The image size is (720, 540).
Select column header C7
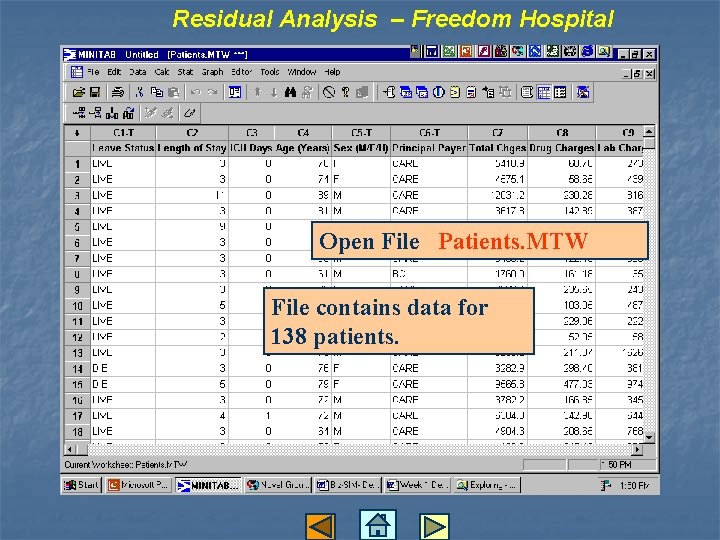coord(498,133)
